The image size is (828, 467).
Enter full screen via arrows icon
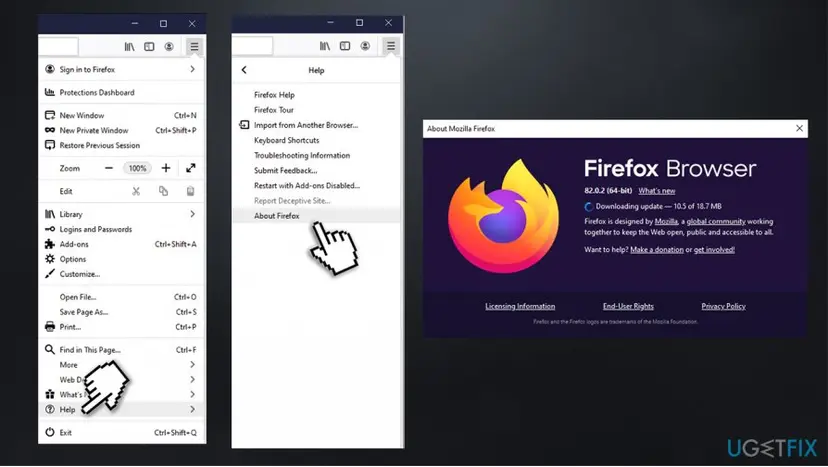point(191,168)
